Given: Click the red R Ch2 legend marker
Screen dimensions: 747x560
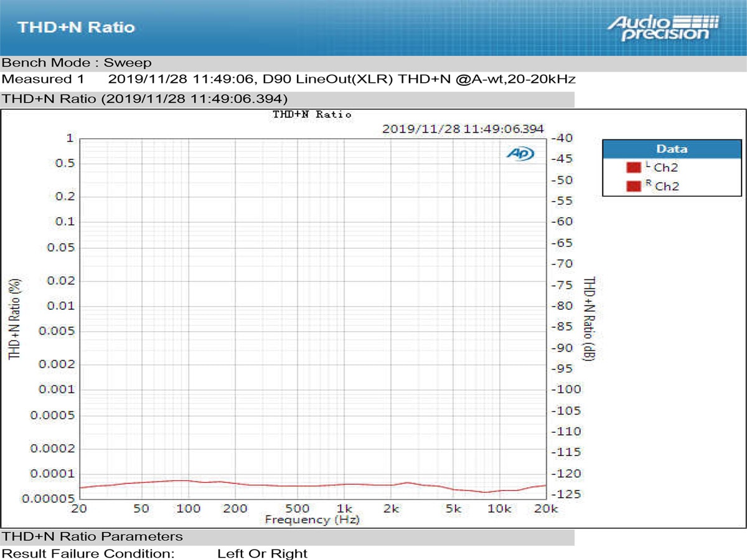Looking at the screenshot, I should coord(632,185).
